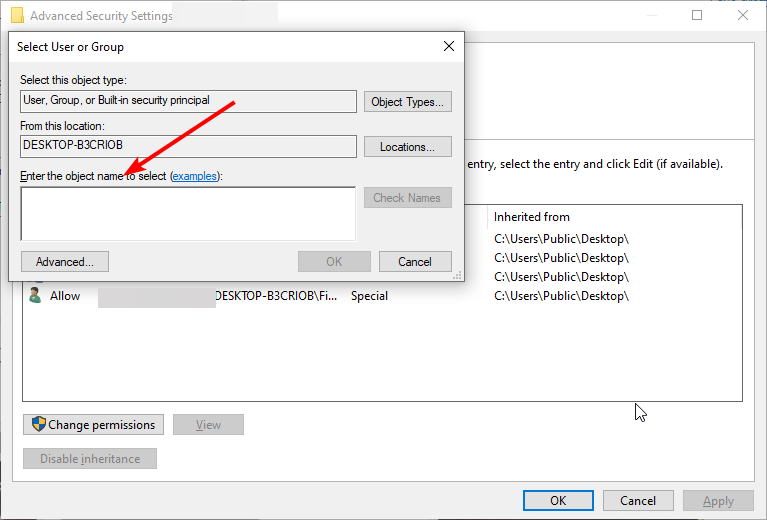Click the Apply button
767x520 pixels.
point(718,500)
